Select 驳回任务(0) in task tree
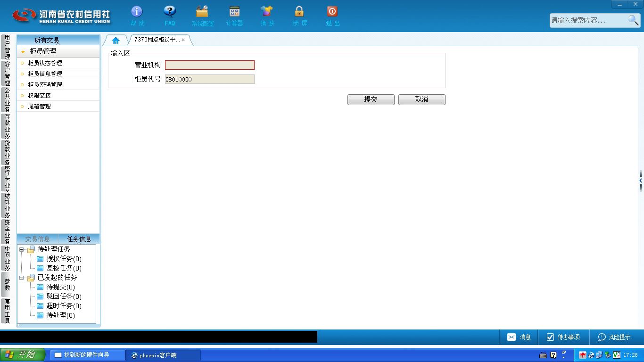 [x=64, y=296]
